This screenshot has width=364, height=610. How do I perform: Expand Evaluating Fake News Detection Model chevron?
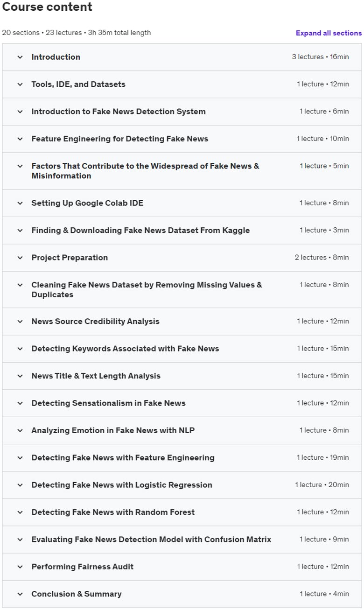[20, 540]
